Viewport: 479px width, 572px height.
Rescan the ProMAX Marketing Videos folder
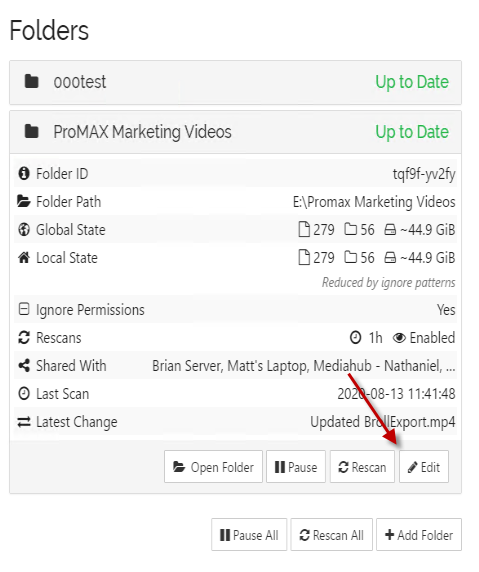pos(362,467)
